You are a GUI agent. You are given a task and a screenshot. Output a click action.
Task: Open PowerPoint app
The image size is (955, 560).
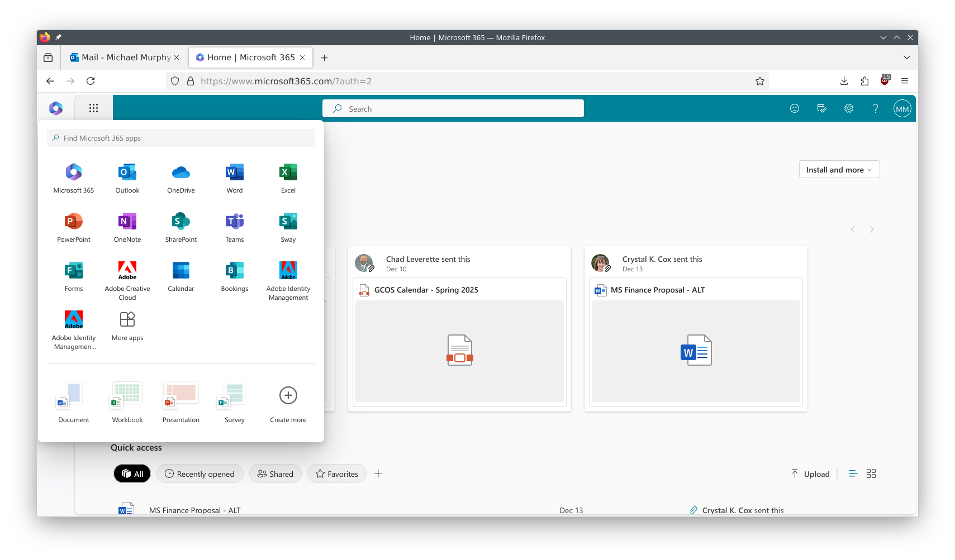tap(74, 228)
